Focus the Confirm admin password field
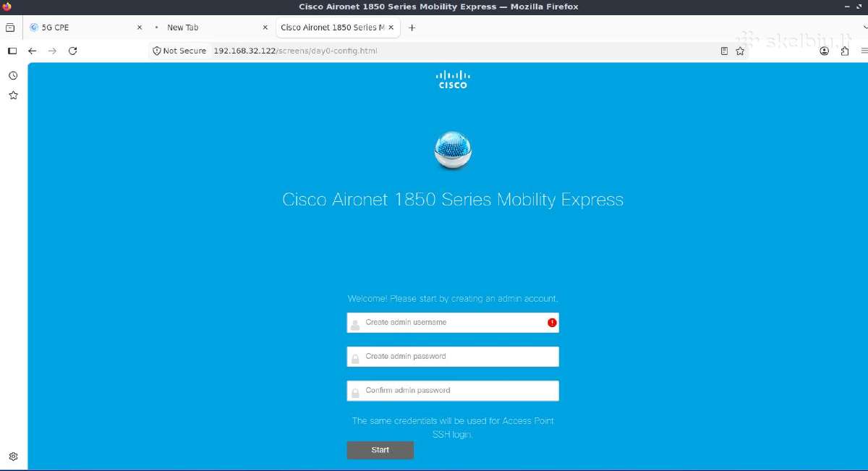Image resolution: width=868 pixels, height=471 pixels. [x=453, y=391]
